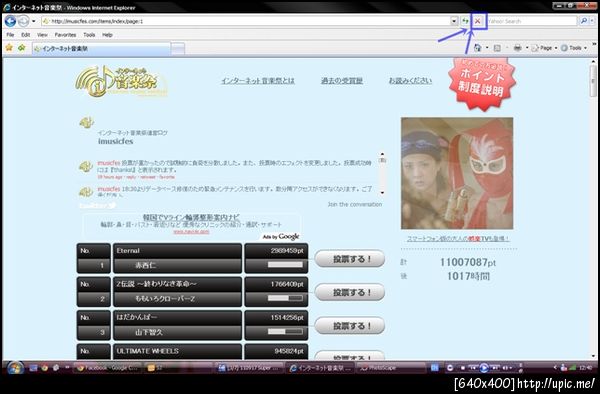The image size is (600, 394).
Task: Open the Help menu
Action: click(x=107, y=35)
